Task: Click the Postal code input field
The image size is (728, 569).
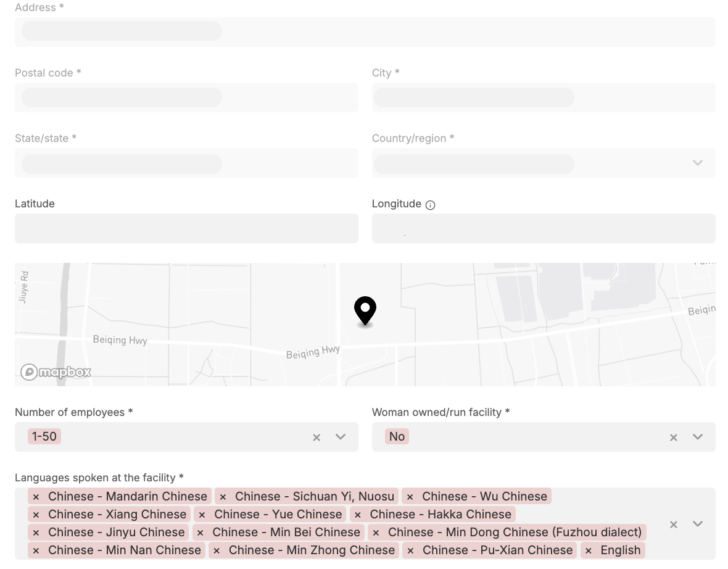Action: 186,98
